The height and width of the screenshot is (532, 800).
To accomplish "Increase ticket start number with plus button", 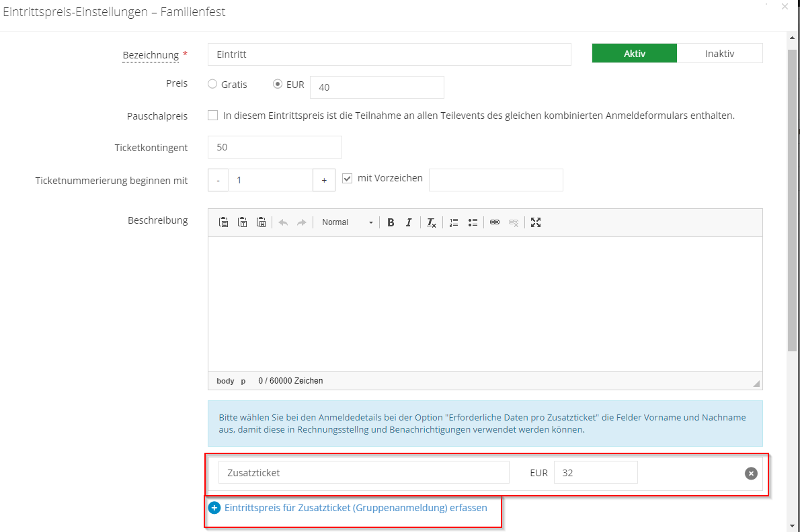I will coord(324,180).
